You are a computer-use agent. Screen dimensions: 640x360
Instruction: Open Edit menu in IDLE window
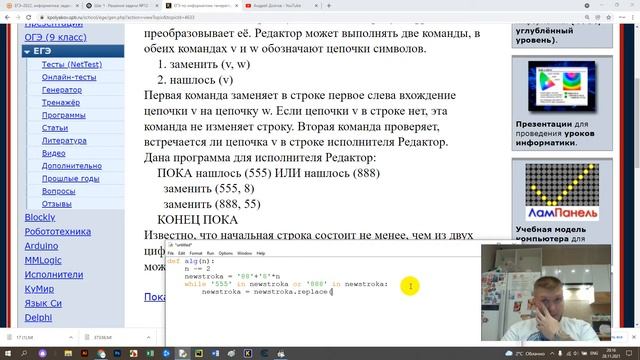(182, 253)
